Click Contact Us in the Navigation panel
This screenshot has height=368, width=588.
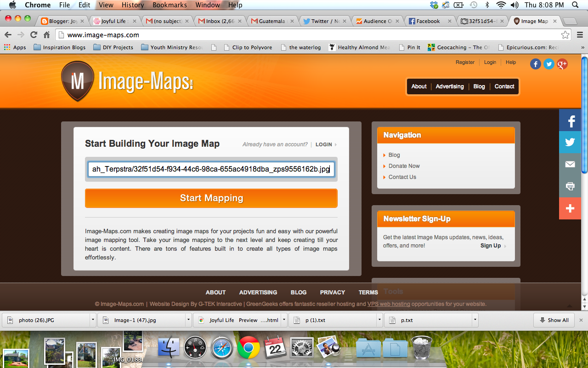click(402, 177)
